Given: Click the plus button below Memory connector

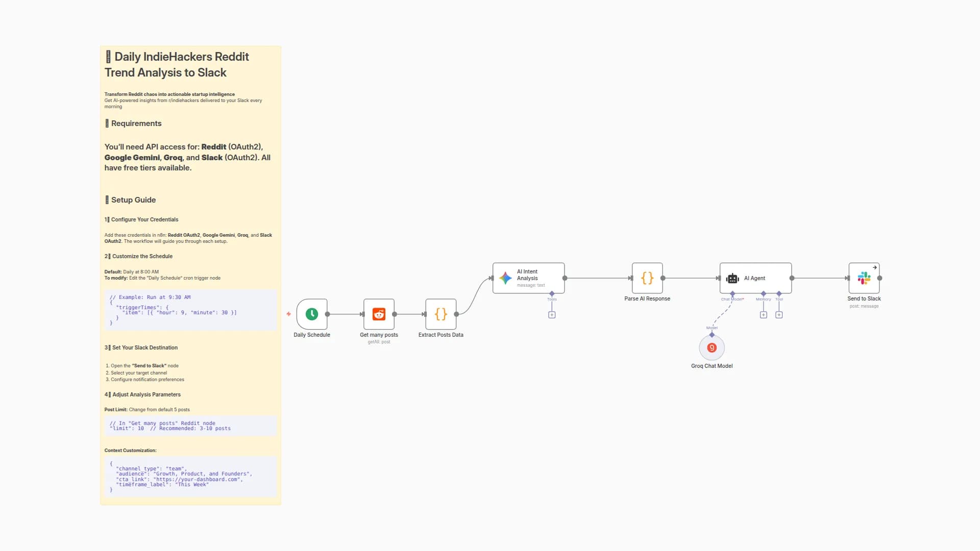Looking at the screenshot, I should click(x=764, y=315).
